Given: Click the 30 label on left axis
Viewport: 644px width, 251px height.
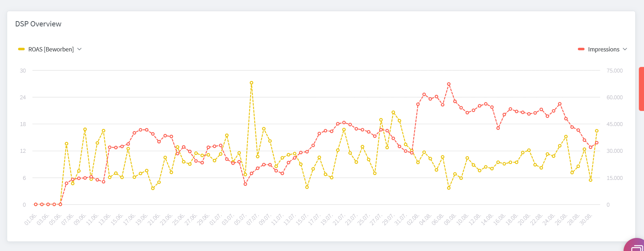Looking at the screenshot, I should [x=23, y=71].
